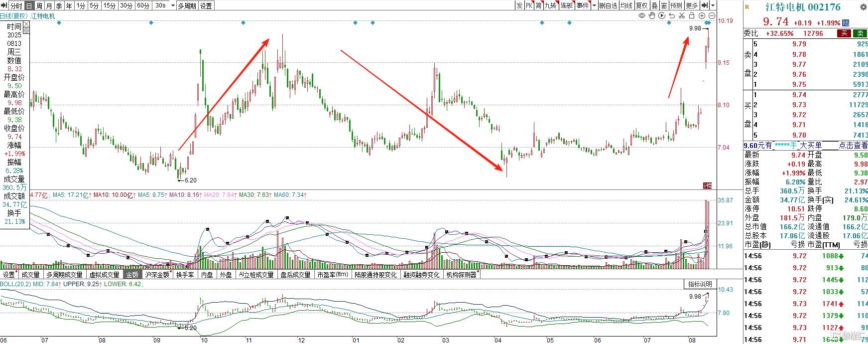868x344 pixels.
Task: Select the 年 yearly period tab
Action: point(69,5)
